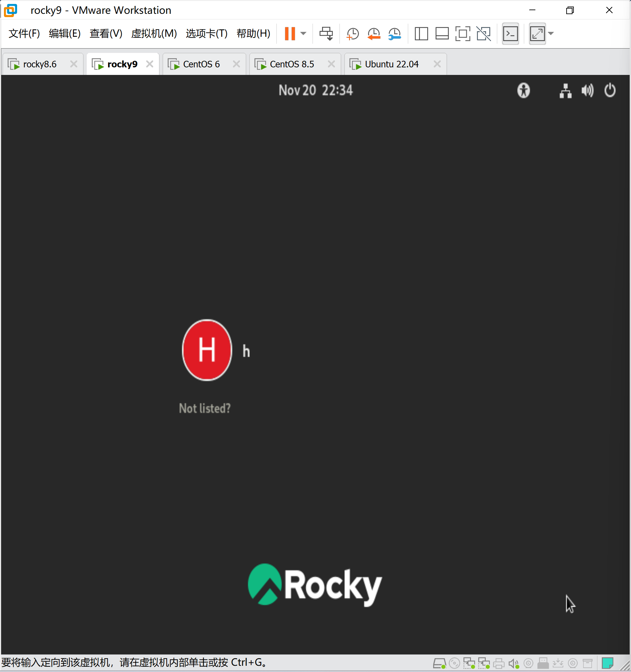The width and height of the screenshot is (631, 672).
Task: Click the volume speaker icon in guest top bar
Action: click(587, 91)
